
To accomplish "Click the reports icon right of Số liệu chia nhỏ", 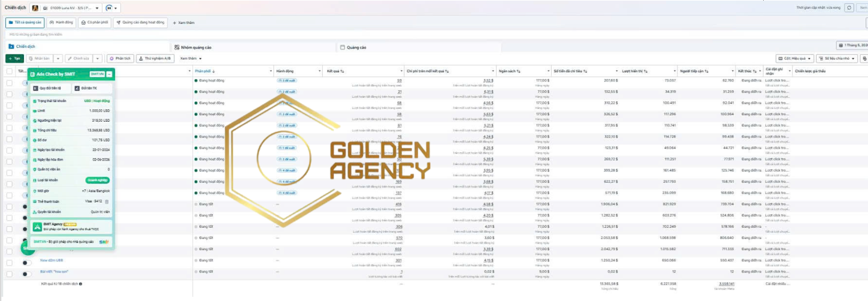I will coord(864,58).
